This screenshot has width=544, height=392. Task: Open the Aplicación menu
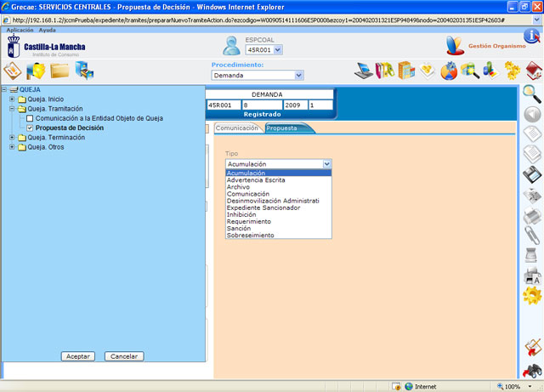pyautogui.click(x=20, y=30)
